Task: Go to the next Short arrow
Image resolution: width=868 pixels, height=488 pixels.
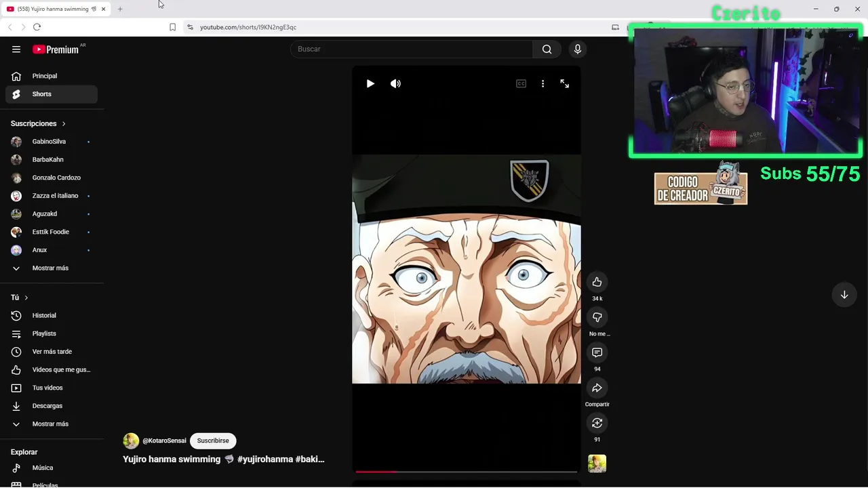Action: point(844,295)
